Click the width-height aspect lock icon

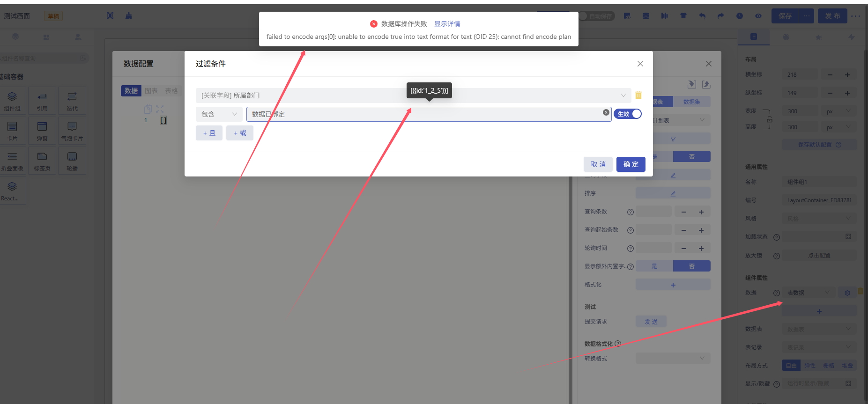(x=769, y=119)
